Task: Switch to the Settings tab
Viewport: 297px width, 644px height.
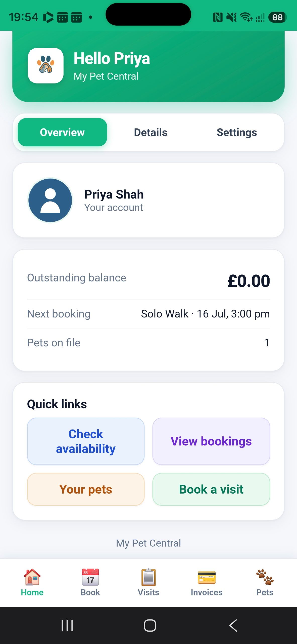Action: coord(237,132)
